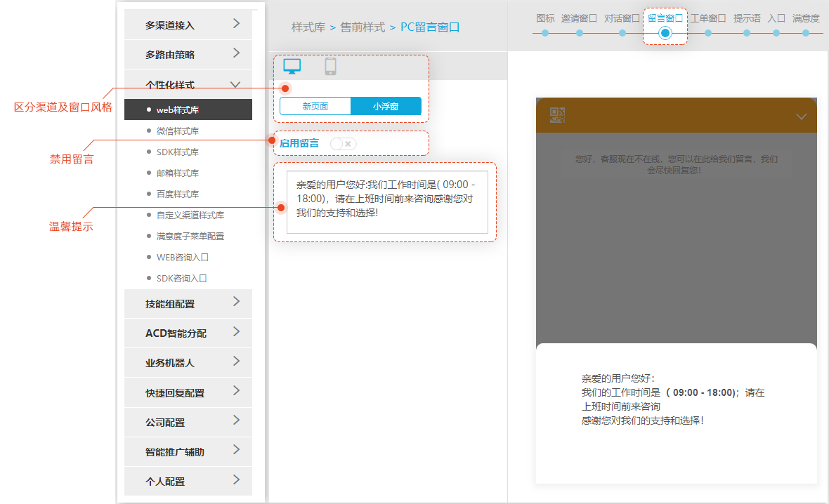The height and width of the screenshot is (504, 829).
Task: Expand the ACD智能分配 menu section
Action: tap(188, 333)
